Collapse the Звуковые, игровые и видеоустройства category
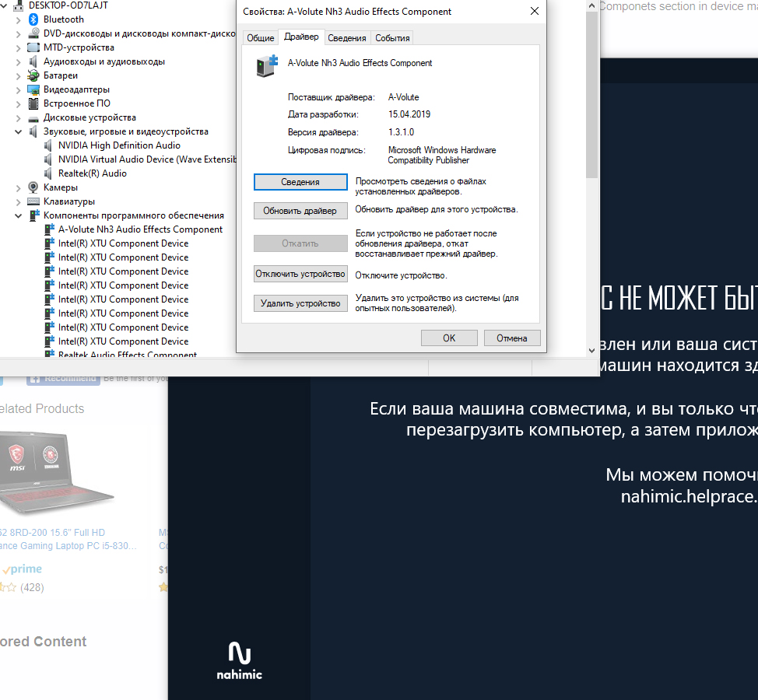 point(19,132)
